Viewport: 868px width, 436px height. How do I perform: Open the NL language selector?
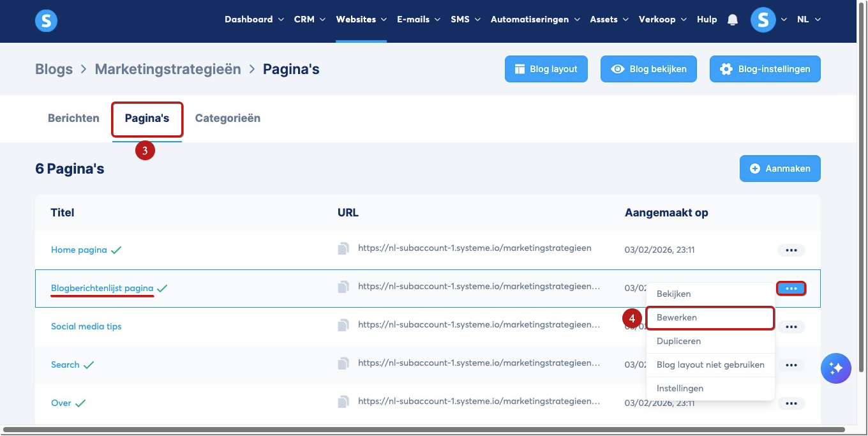click(809, 19)
